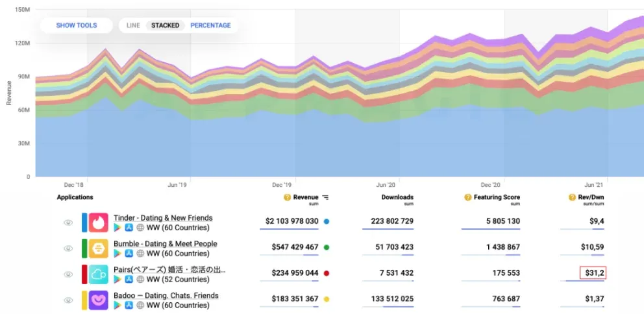Sort by the Rev/Dwn column header
Image resolution: width=644 pixels, height=314 pixels.
coord(591,197)
